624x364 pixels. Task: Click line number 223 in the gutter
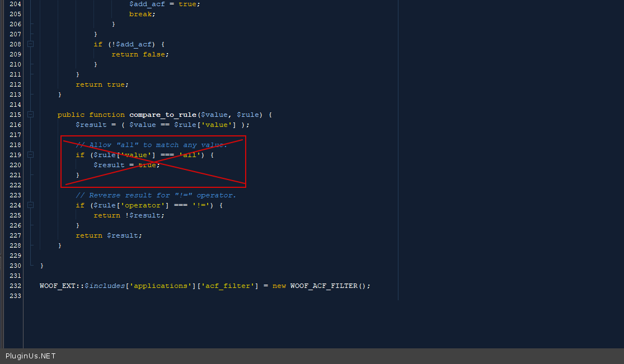pos(15,195)
